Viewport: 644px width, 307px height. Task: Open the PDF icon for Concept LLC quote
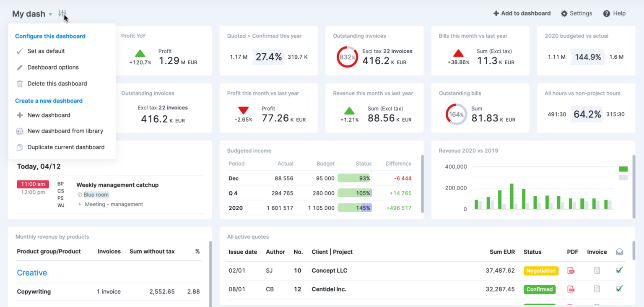coord(571,271)
